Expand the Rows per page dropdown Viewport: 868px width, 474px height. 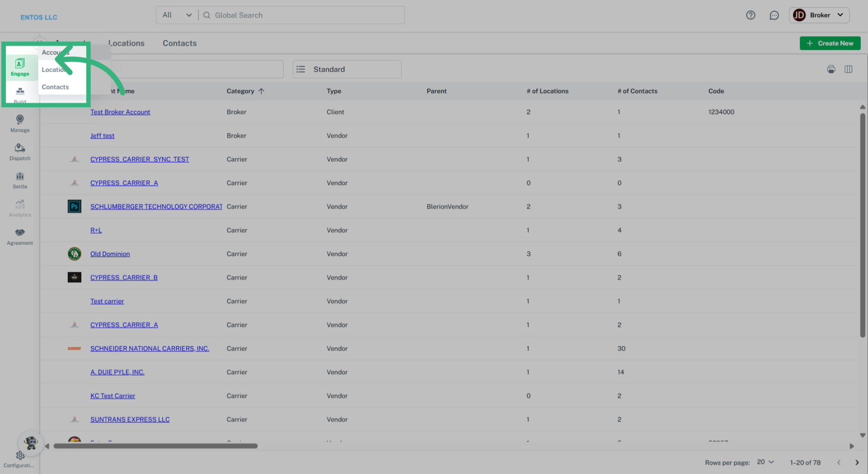[765, 462]
